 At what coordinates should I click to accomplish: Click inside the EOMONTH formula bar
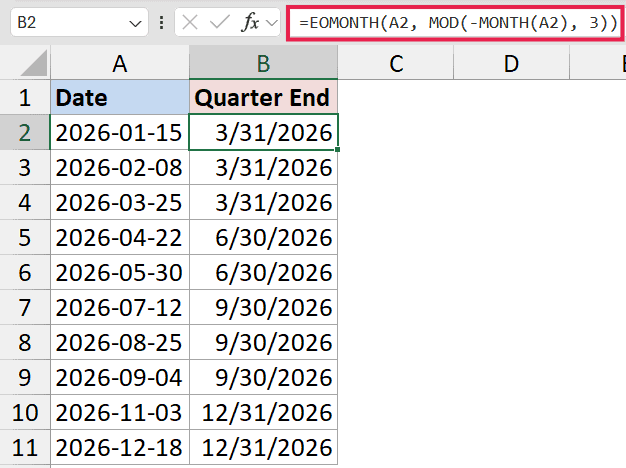click(455, 23)
